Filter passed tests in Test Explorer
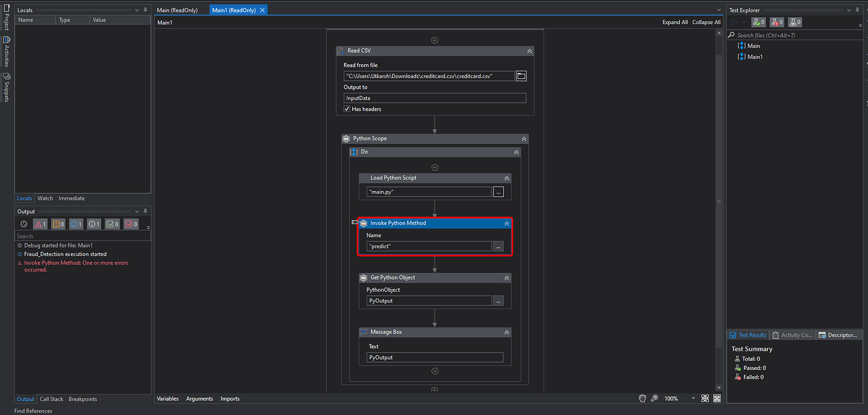 coord(759,22)
